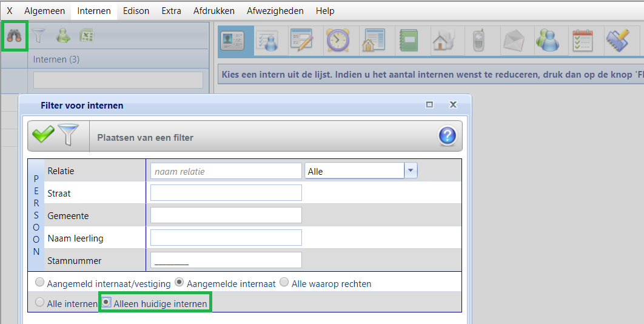Expand the 'Alle' relatie dropdown arrow
The image size is (644, 324).
click(x=411, y=171)
